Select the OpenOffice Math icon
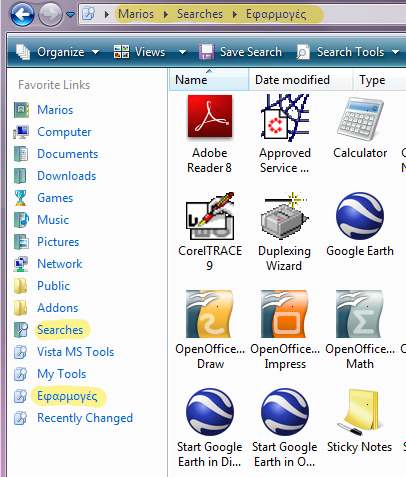This screenshot has height=477, width=406. [x=360, y=314]
